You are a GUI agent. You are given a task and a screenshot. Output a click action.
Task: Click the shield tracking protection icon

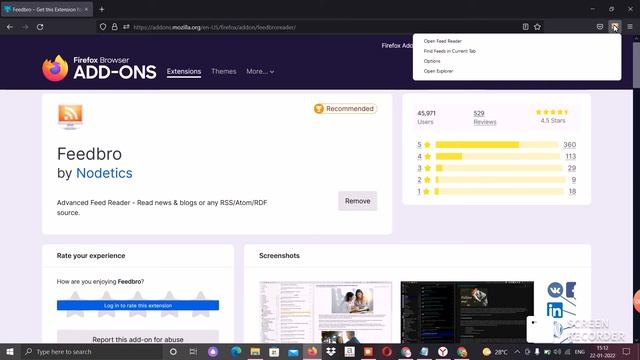pos(103,27)
